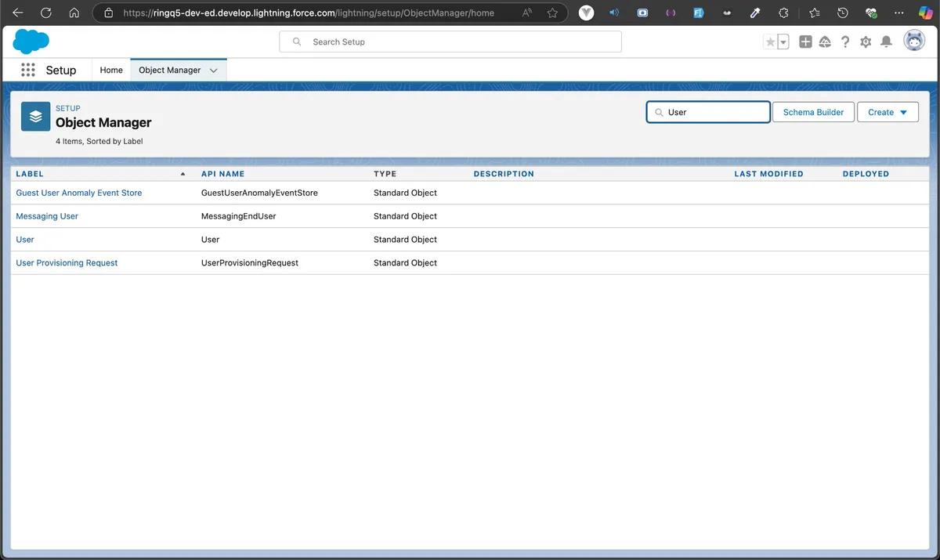
Task: Click Standard Object in Messaging User row
Action: pyautogui.click(x=405, y=216)
